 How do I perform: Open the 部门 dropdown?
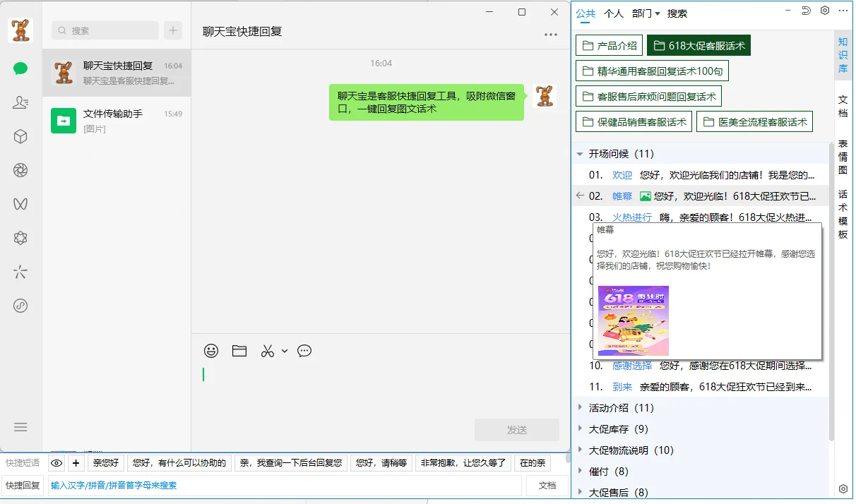point(646,13)
